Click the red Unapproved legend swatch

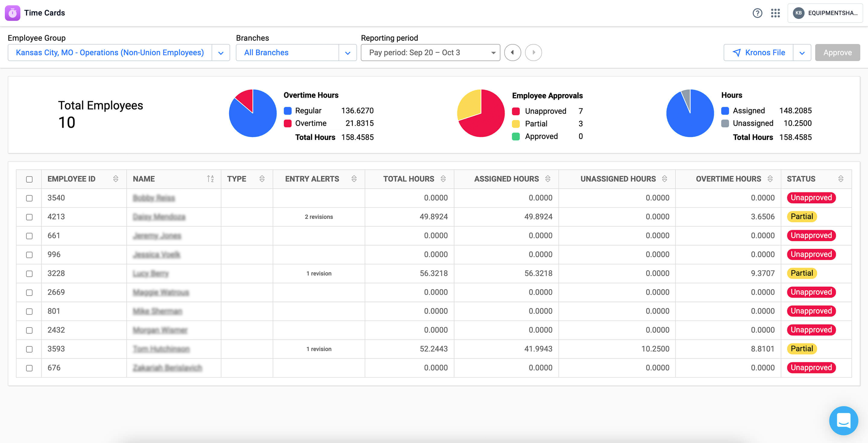516,111
